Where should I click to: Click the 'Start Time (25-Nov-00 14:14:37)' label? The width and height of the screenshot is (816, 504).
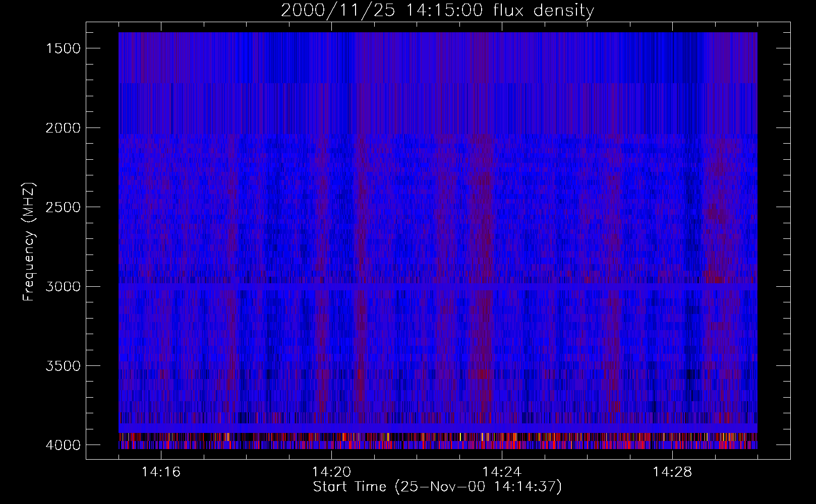(x=437, y=487)
